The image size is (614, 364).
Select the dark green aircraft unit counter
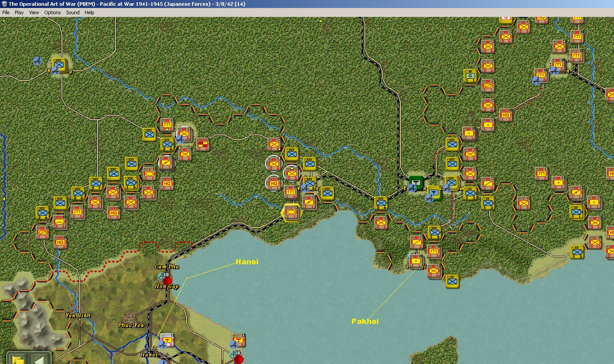coord(416,182)
